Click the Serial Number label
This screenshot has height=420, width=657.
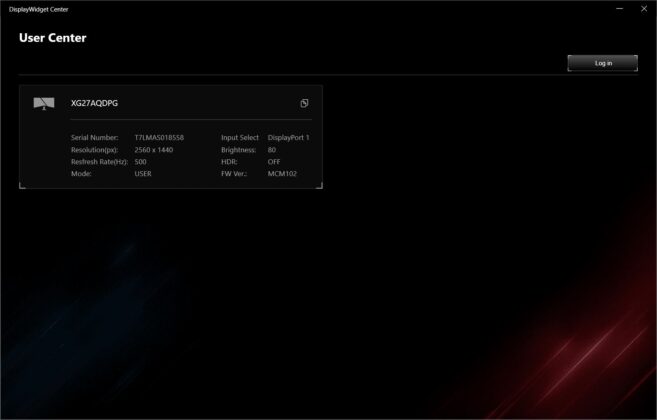point(95,137)
